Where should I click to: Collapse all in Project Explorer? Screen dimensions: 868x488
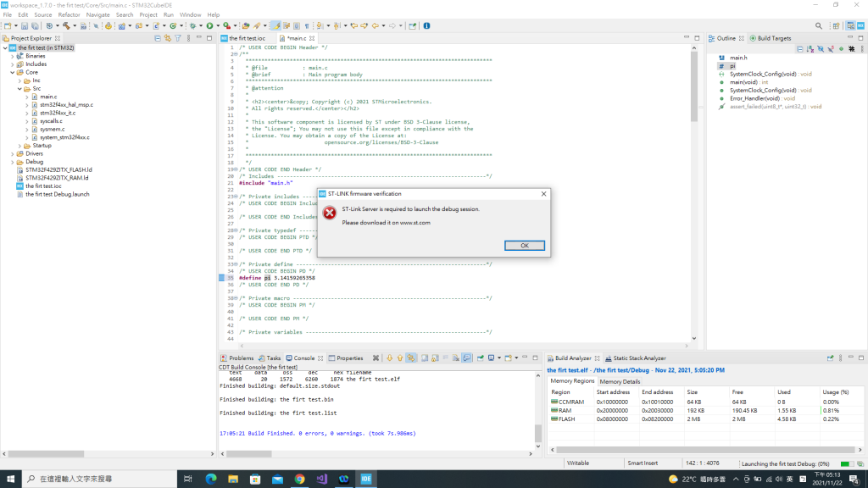[x=158, y=38]
